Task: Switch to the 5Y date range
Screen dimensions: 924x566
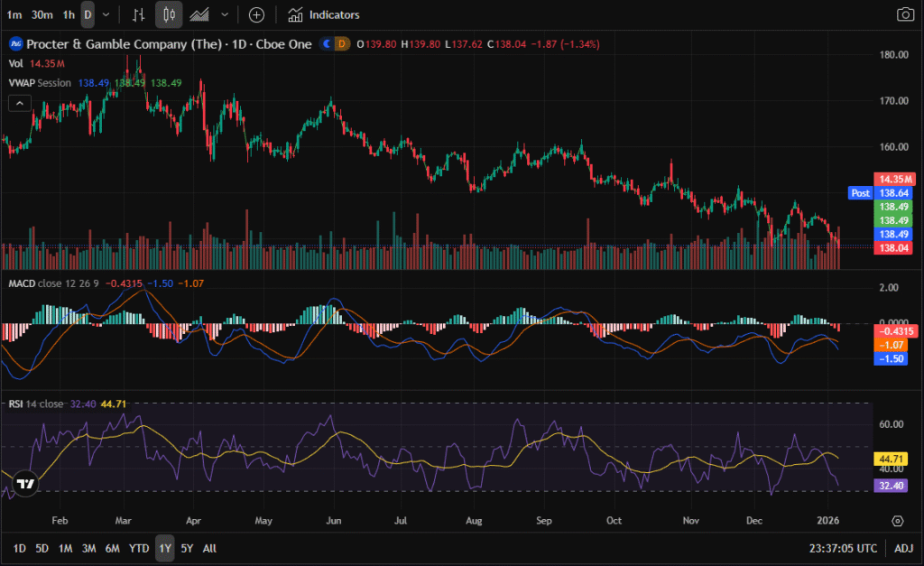Action: click(186, 548)
